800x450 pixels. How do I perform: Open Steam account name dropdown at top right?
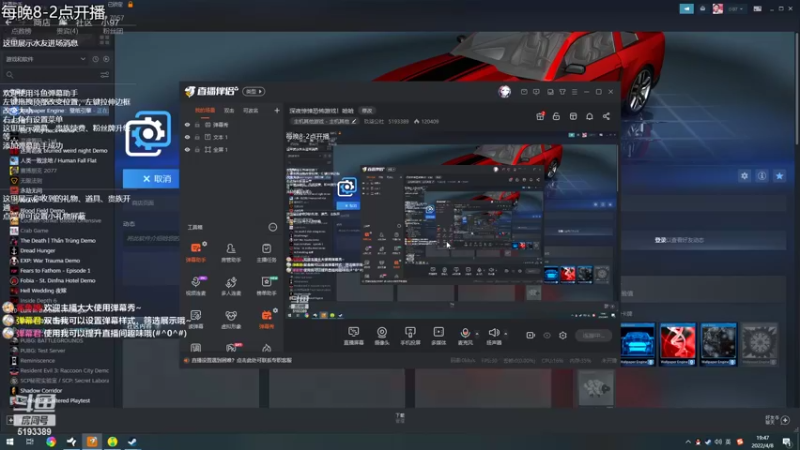[x=736, y=9]
